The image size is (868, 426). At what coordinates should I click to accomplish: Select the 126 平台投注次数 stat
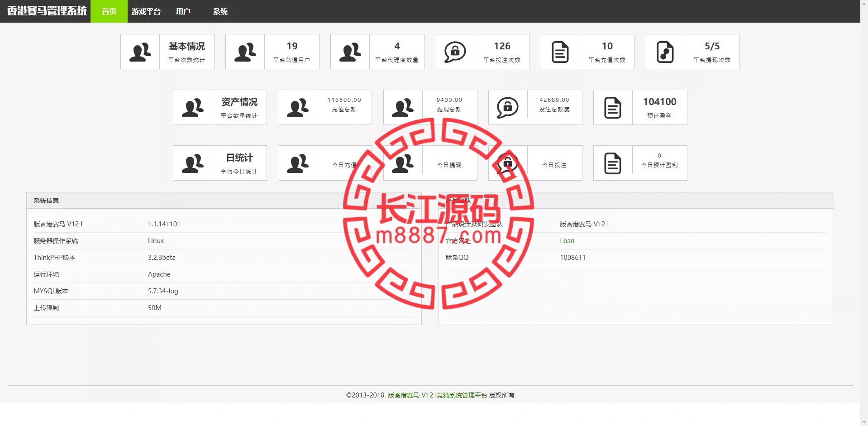pyautogui.click(x=483, y=52)
